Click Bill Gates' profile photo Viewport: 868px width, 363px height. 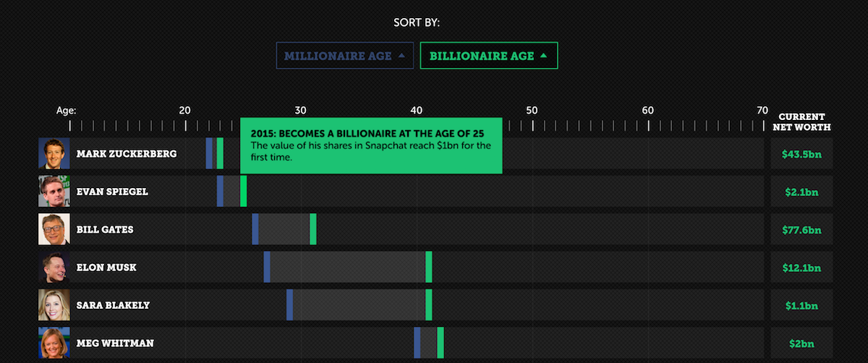pos(54,229)
